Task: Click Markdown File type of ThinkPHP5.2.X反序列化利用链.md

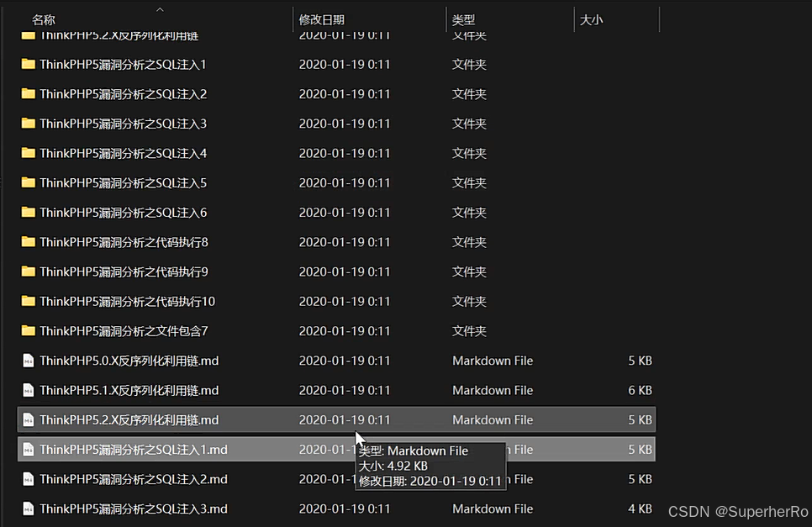Action: (493, 420)
